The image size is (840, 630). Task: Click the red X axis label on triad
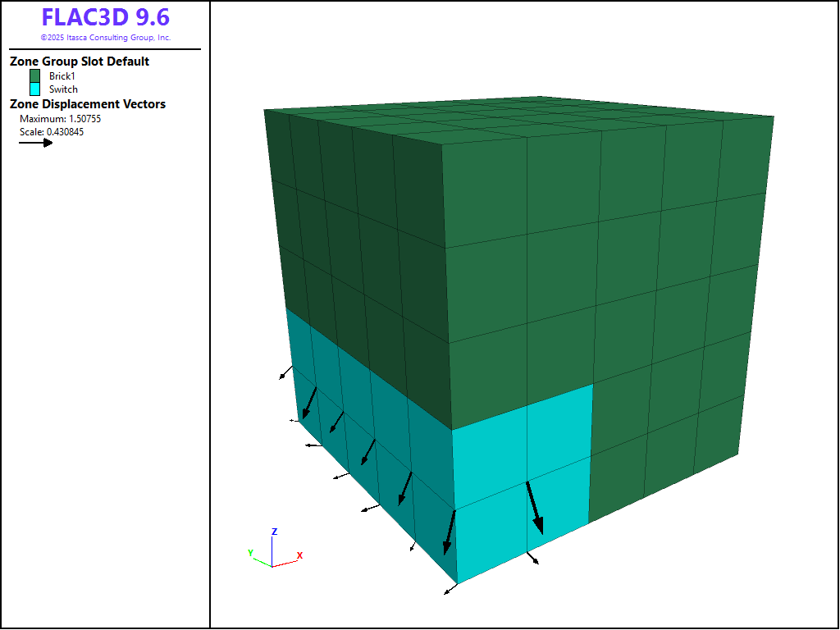tap(299, 555)
